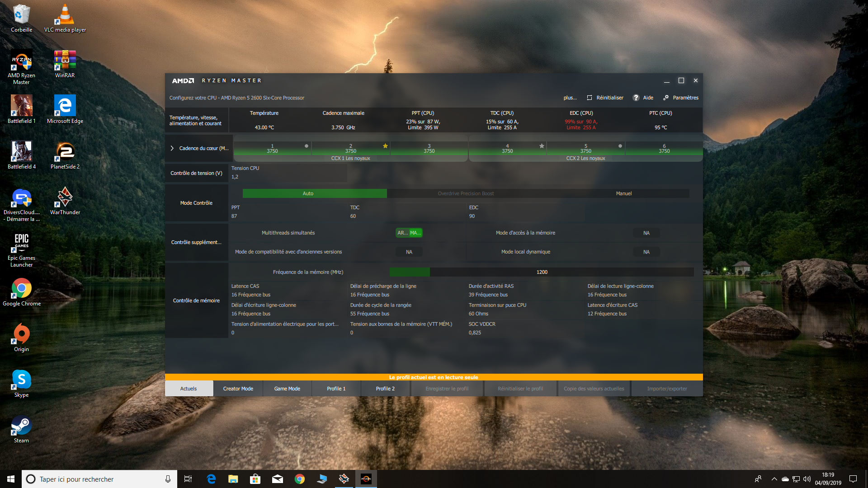Click the Aide link text

pos(648,98)
